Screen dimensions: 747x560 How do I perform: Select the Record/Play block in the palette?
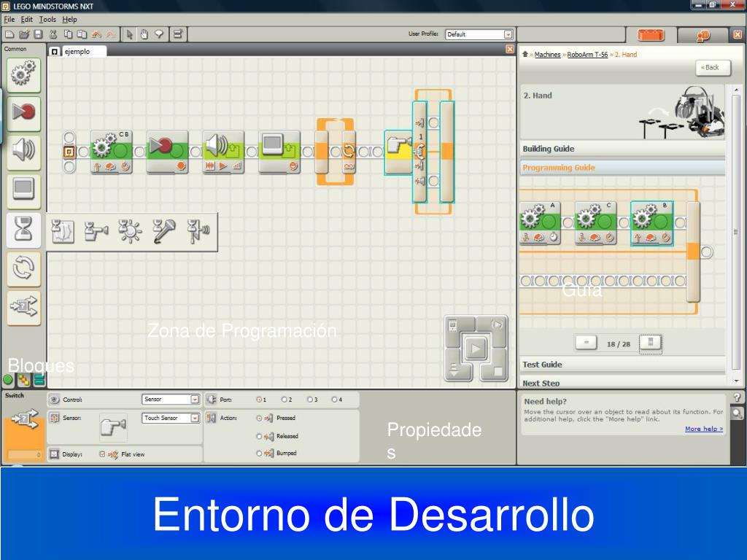(23, 113)
